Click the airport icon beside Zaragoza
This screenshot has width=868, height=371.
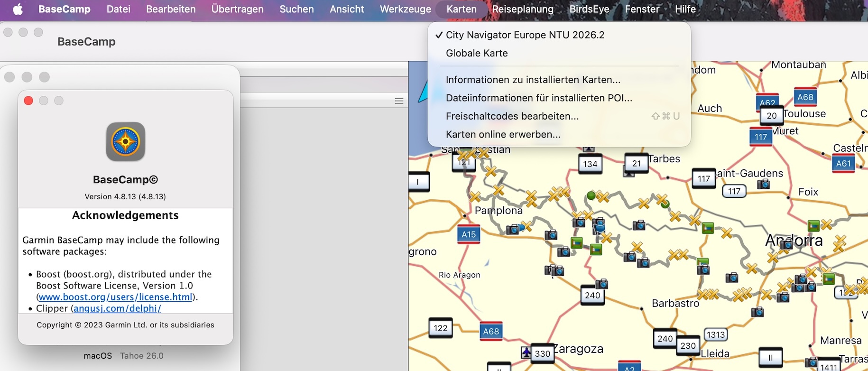pyautogui.click(x=526, y=352)
